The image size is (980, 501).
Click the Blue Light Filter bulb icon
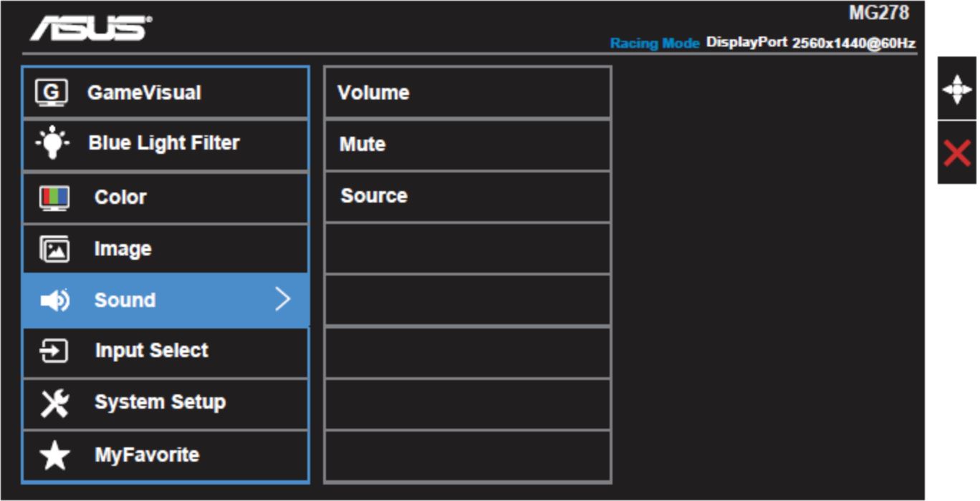pyautogui.click(x=53, y=144)
